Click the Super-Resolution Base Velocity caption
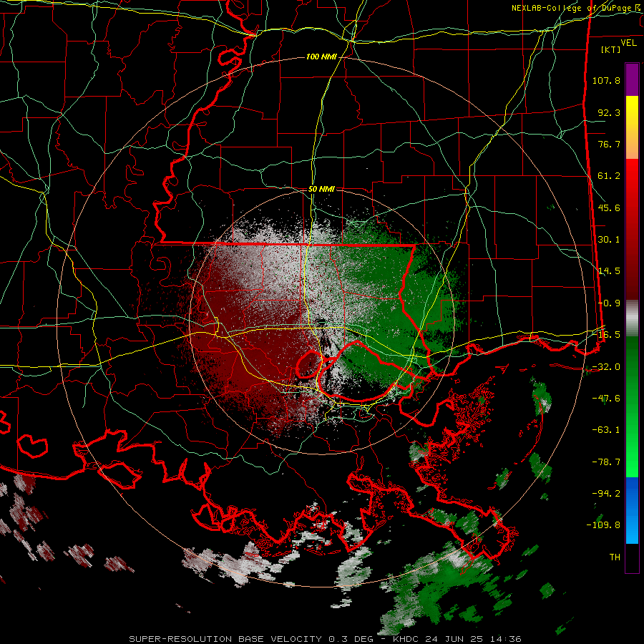This screenshot has width=644, height=644. pyautogui.click(x=325, y=639)
